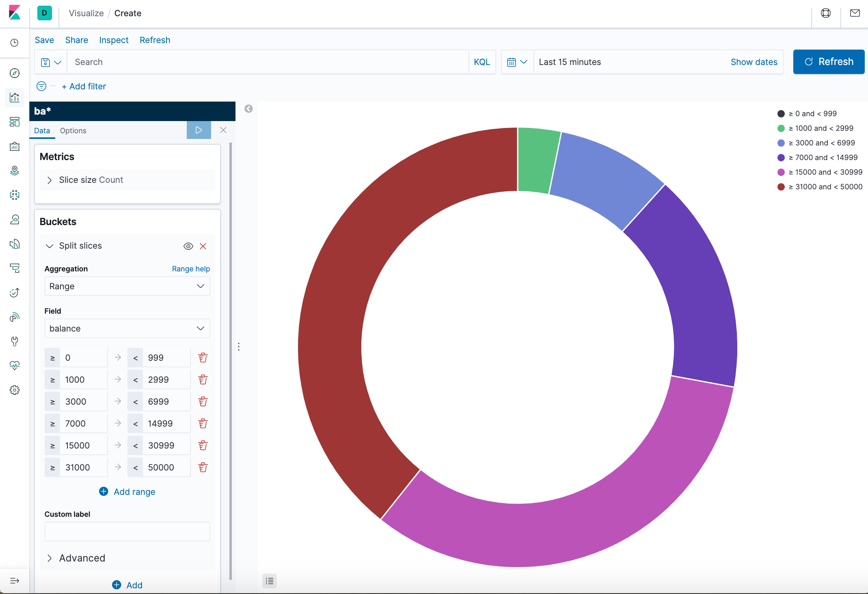Toggle the chart legend list button
The image size is (868, 594).
pyautogui.click(x=270, y=581)
